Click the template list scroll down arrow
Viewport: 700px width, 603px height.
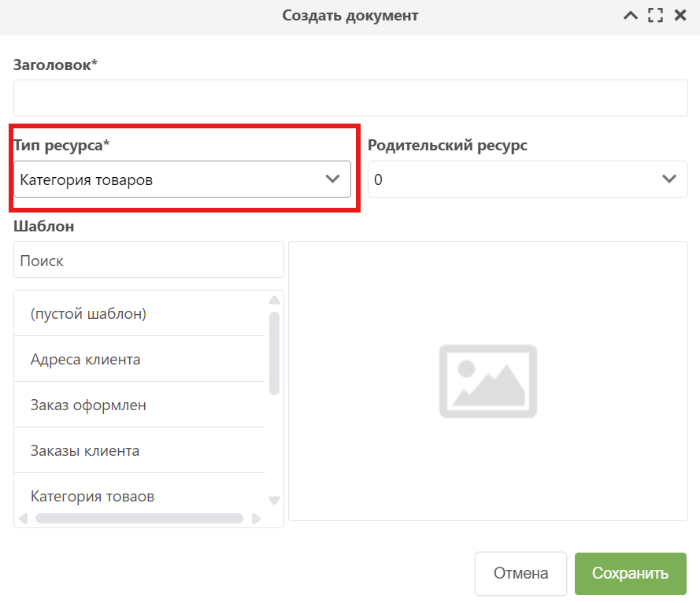pos(274,500)
